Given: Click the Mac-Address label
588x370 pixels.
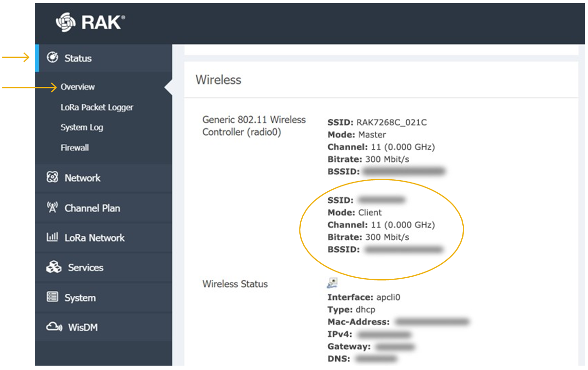Looking at the screenshot, I should point(358,322).
